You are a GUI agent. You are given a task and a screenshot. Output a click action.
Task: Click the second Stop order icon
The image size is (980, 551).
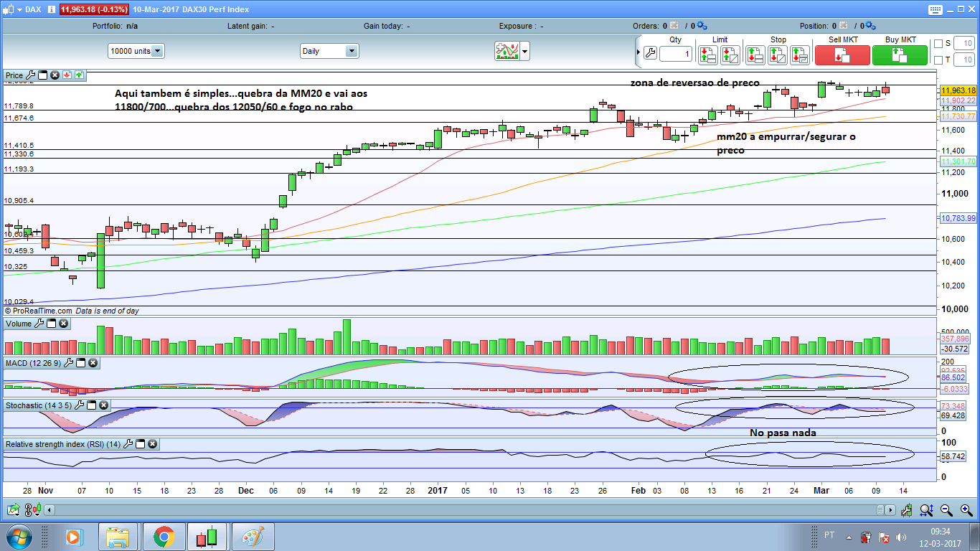[778, 55]
